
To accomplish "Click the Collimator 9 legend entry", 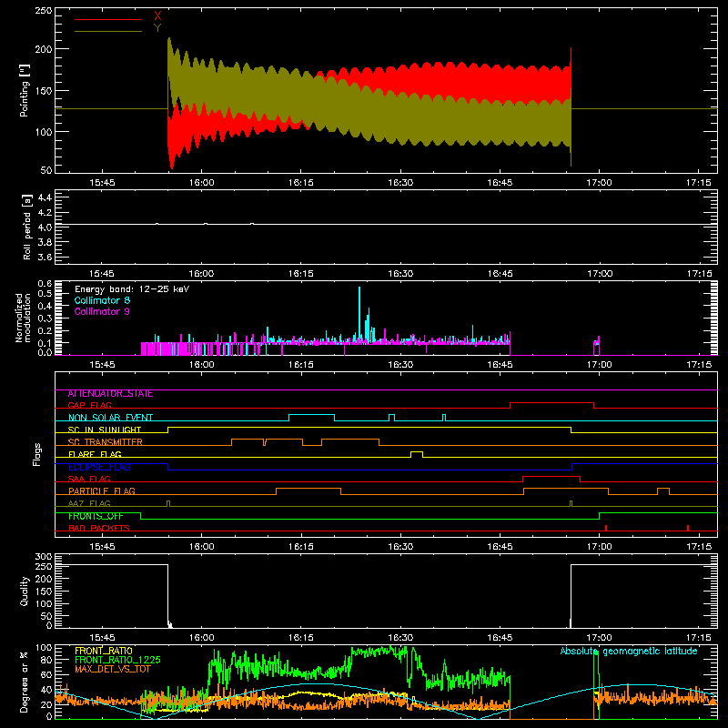I will coord(102,311).
